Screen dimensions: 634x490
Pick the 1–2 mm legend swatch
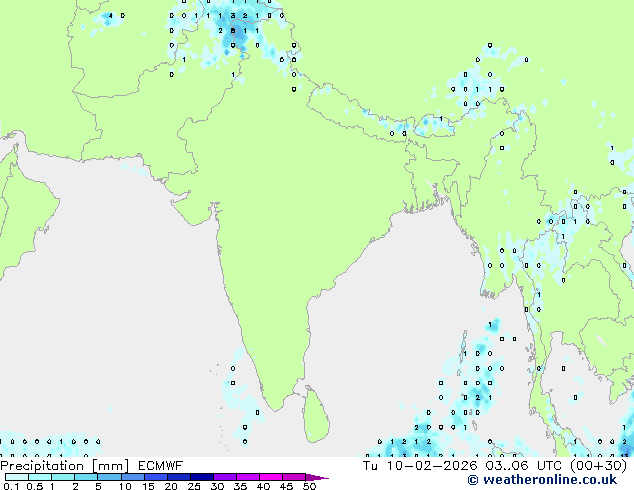click(63, 477)
